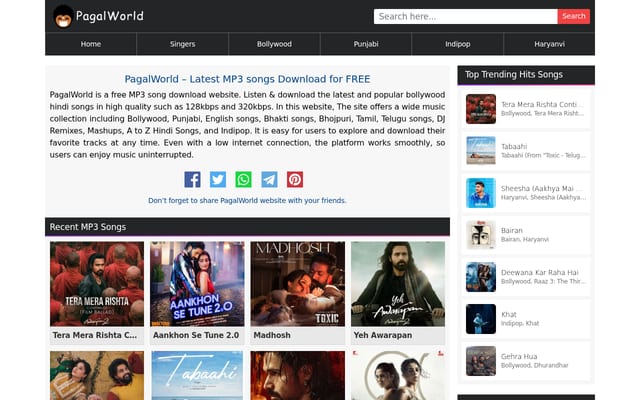Open trending Deewana Kar Raha Hai thumbnail
The height and width of the screenshot is (400, 640).
click(x=481, y=277)
